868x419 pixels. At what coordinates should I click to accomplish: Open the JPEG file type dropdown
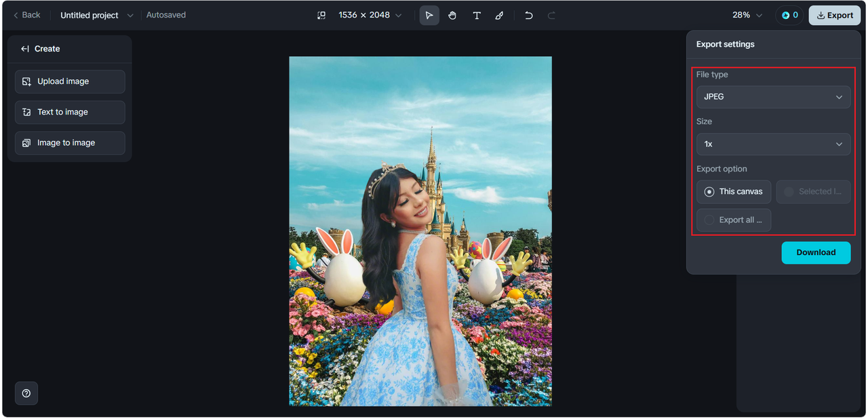pyautogui.click(x=773, y=97)
